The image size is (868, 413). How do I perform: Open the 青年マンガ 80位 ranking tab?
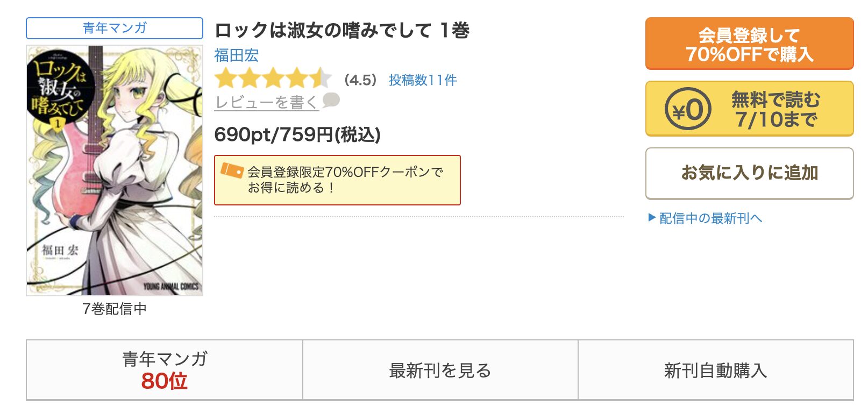[x=165, y=370]
